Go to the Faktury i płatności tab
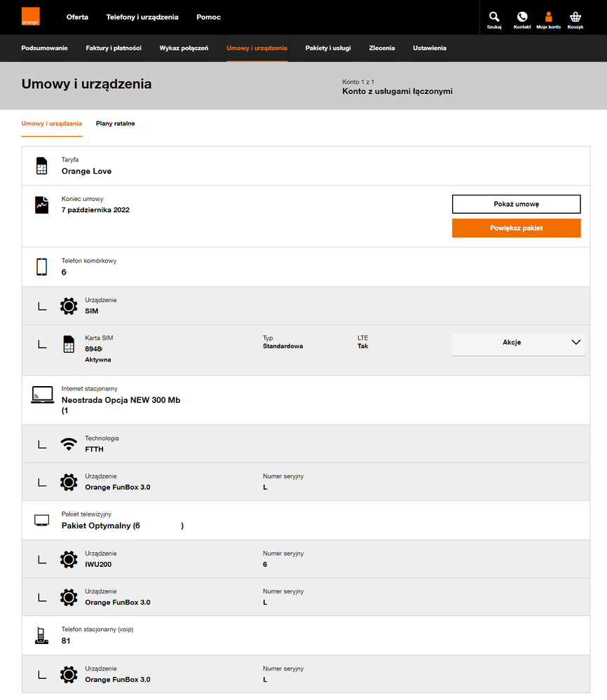 point(114,48)
